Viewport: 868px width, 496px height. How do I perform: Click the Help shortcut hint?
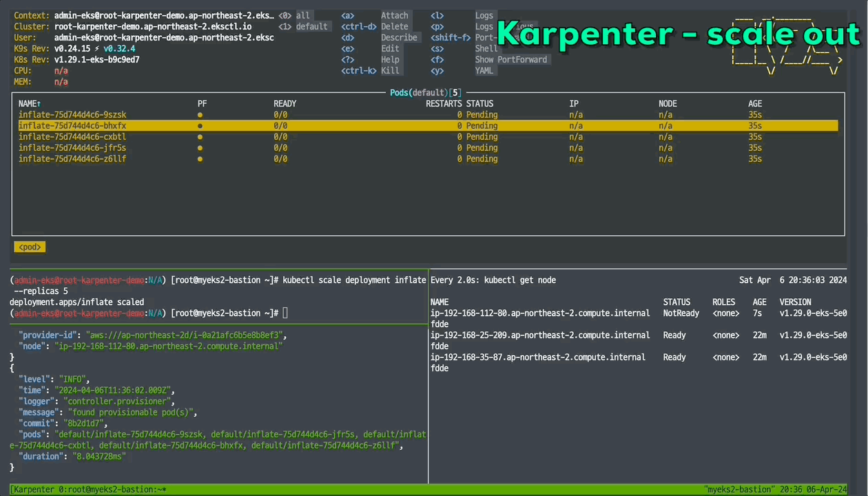pyautogui.click(x=390, y=59)
